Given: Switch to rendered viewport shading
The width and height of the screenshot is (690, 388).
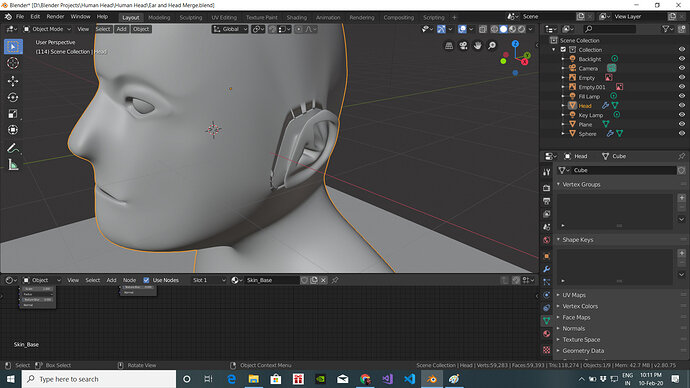Looking at the screenshot, I should [521, 29].
